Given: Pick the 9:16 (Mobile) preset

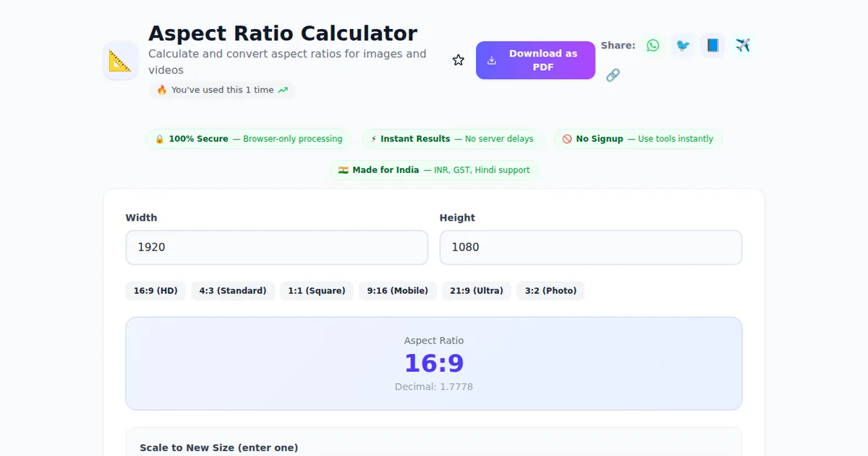Looking at the screenshot, I should point(397,291).
